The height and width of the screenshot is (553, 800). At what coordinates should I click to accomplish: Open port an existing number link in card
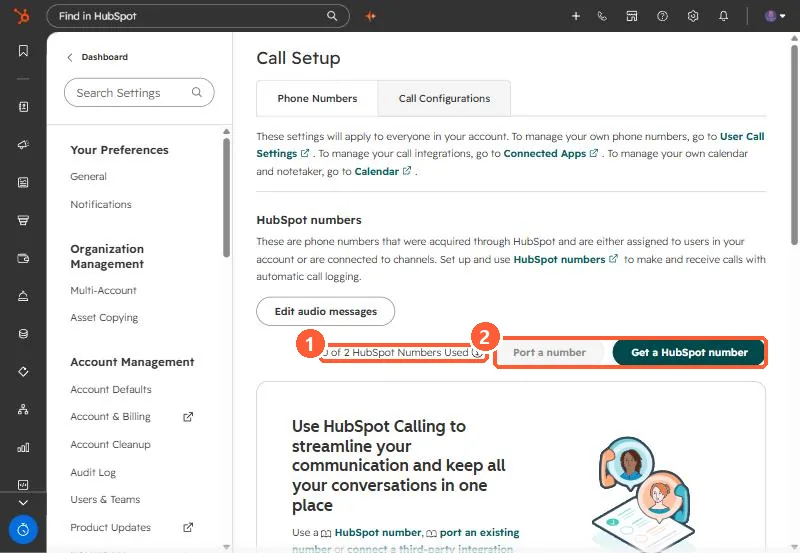pos(479,533)
